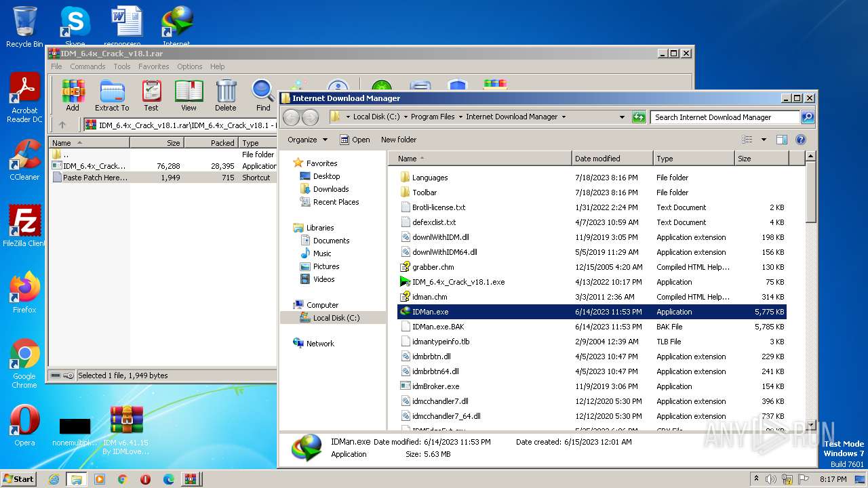Click the Search Internet Download Manager field
868x488 pixels.
(724, 117)
